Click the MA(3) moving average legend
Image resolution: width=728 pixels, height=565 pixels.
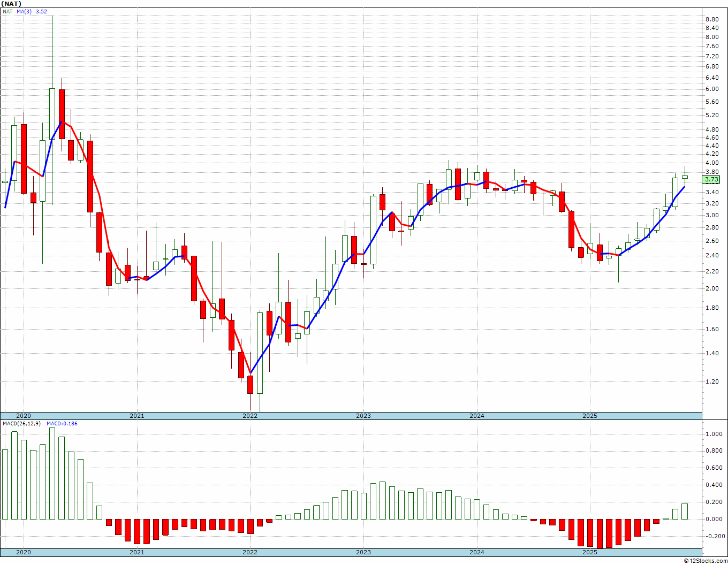pyautogui.click(x=24, y=11)
